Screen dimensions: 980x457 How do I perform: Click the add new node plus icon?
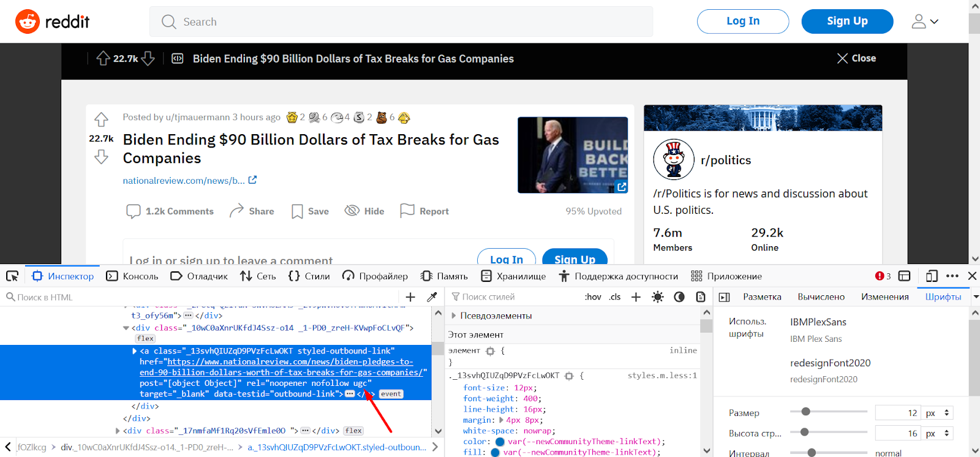[x=410, y=297]
